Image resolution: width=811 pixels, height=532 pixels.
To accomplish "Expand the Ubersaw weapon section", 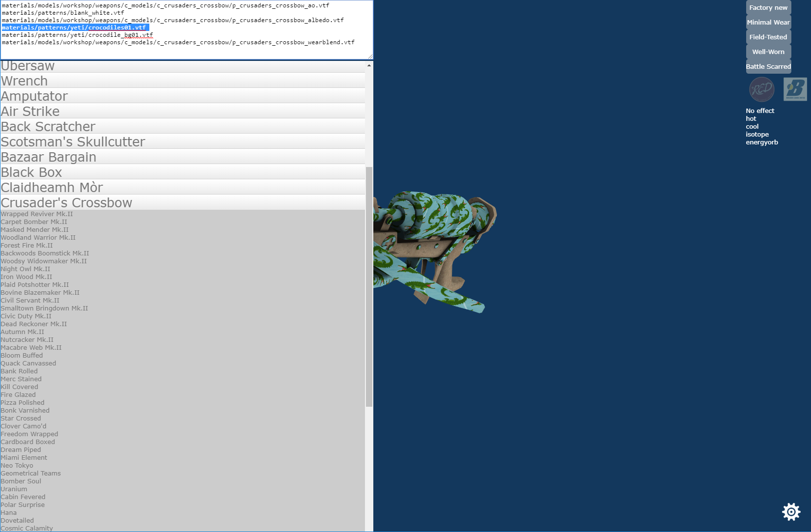I will pos(183,66).
